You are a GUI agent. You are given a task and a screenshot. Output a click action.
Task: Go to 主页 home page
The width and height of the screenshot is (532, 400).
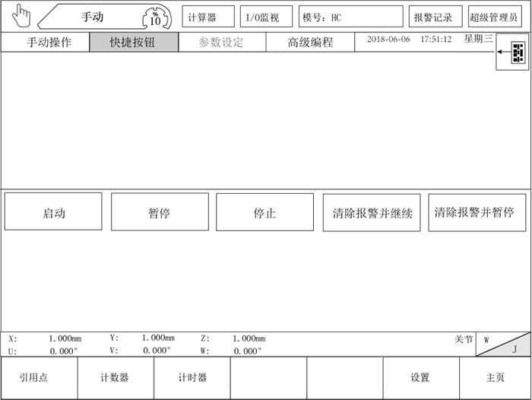pyautogui.click(x=496, y=378)
